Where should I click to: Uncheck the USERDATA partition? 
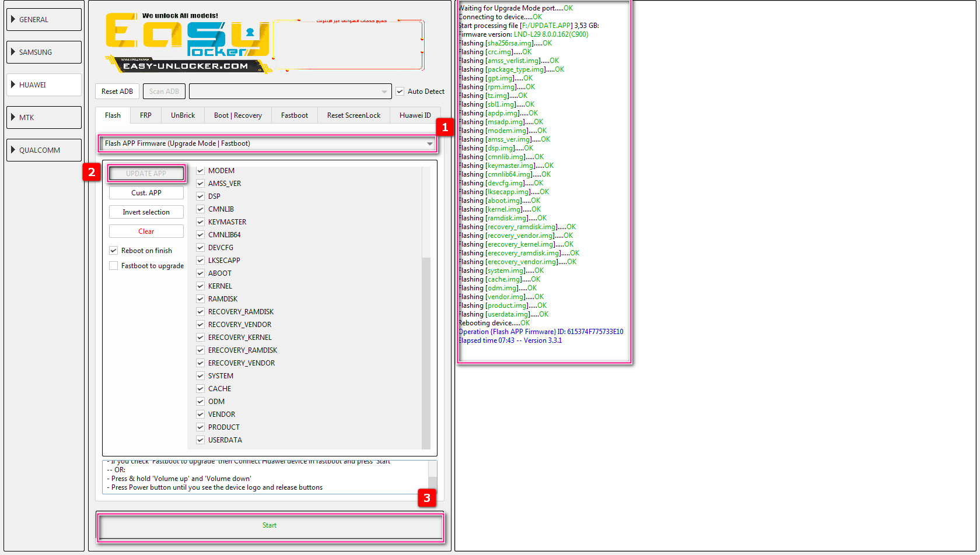(200, 440)
